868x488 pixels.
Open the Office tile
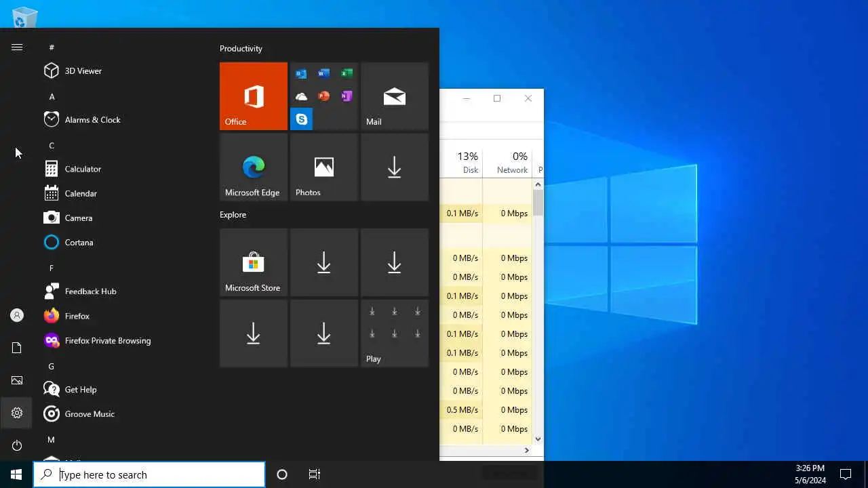254,96
